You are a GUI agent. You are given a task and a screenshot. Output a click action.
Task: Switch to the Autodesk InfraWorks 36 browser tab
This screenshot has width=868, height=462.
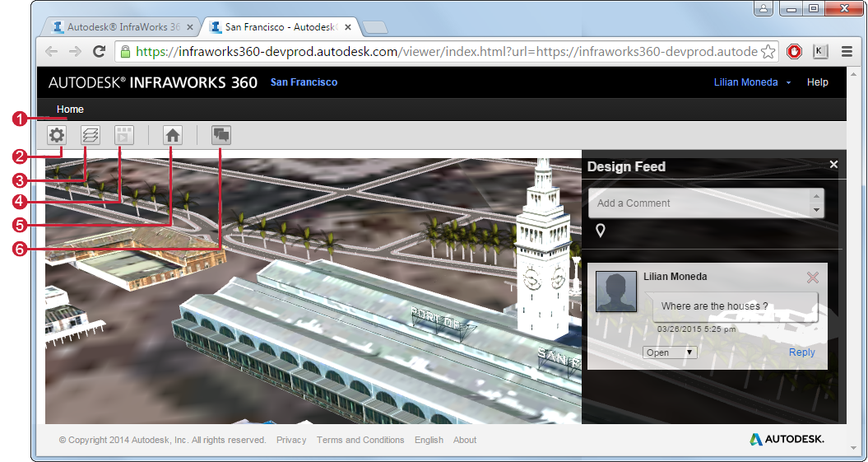pos(122,26)
